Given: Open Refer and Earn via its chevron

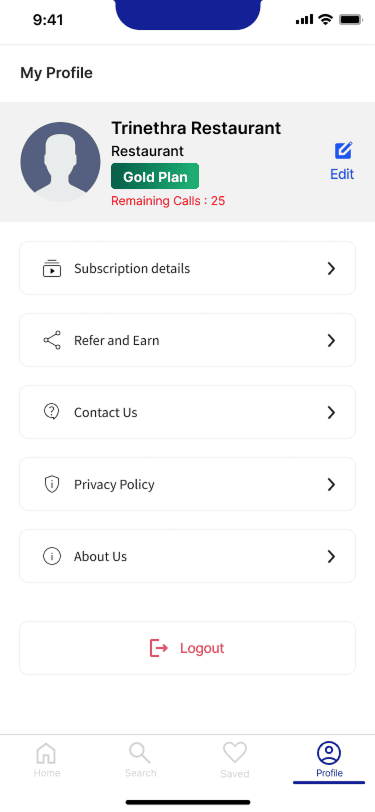Looking at the screenshot, I should point(331,340).
